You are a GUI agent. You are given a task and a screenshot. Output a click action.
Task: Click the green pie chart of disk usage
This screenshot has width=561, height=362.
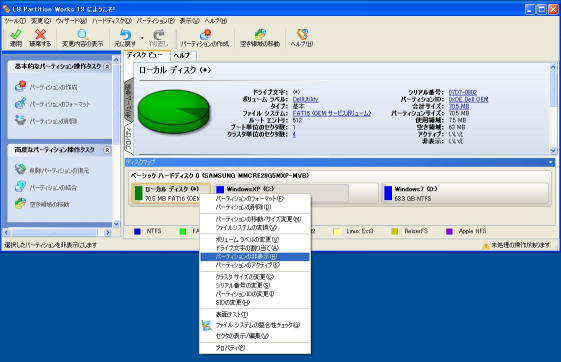click(x=174, y=112)
